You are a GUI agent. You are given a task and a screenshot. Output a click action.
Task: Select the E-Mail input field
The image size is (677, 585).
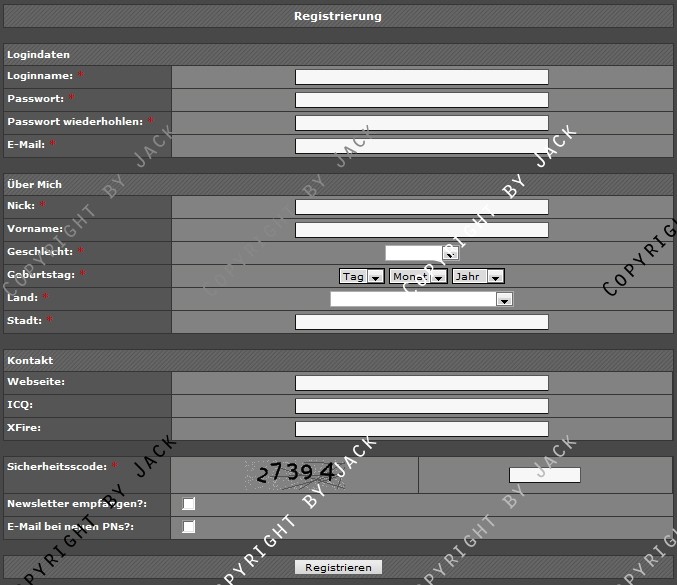point(421,146)
